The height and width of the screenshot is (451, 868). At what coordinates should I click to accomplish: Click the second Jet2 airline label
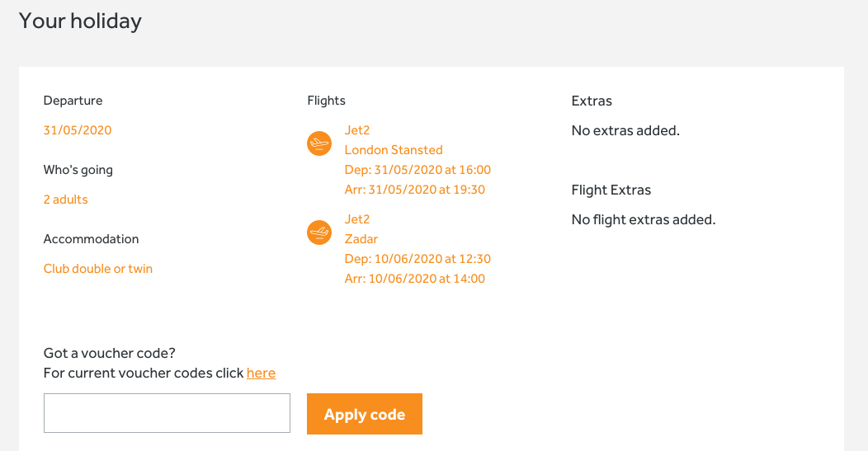coord(357,219)
